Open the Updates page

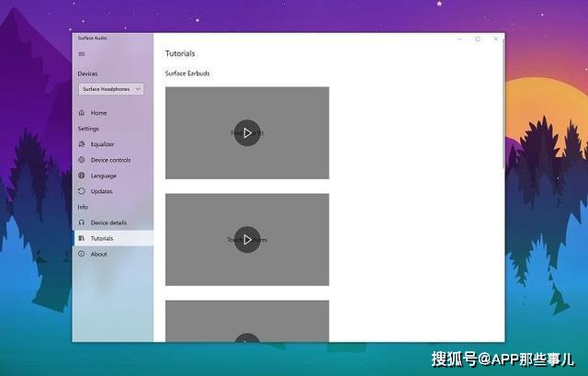pyautogui.click(x=113, y=191)
